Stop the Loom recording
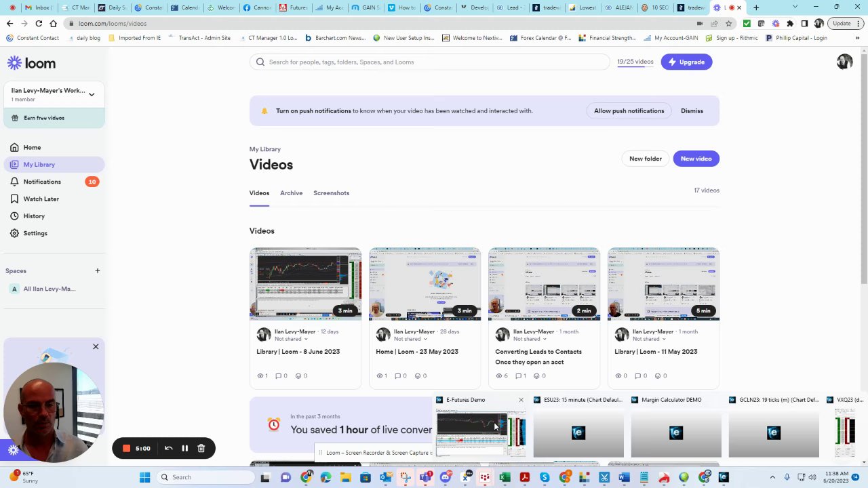The image size is (868, 488). click(126, 448)
